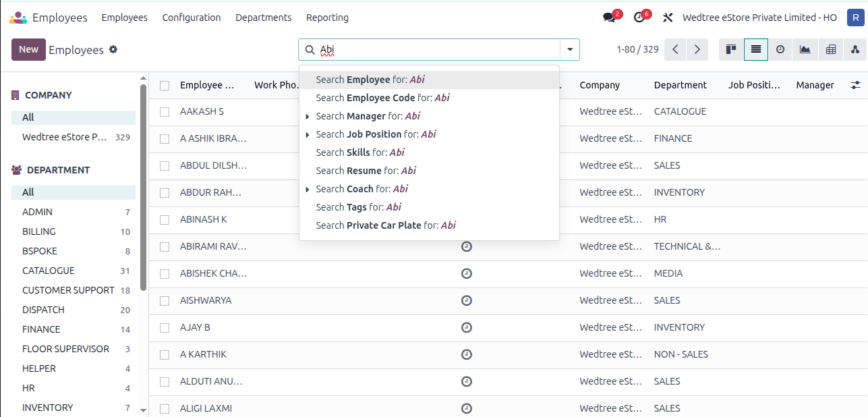The height and width of the screenshot is (417, 868).
Task: Expand Search Job Position suggestion arrow
Action: [308, 134]
